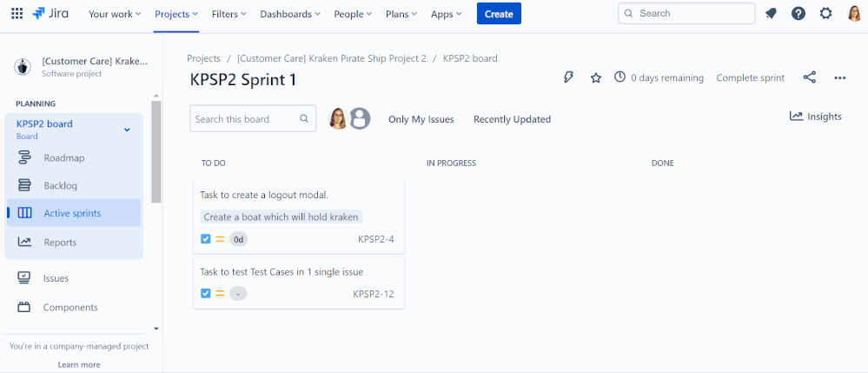Expand the KPSP2 board chevron
This screenshot has width=868, height=373.
pos(127,130)
